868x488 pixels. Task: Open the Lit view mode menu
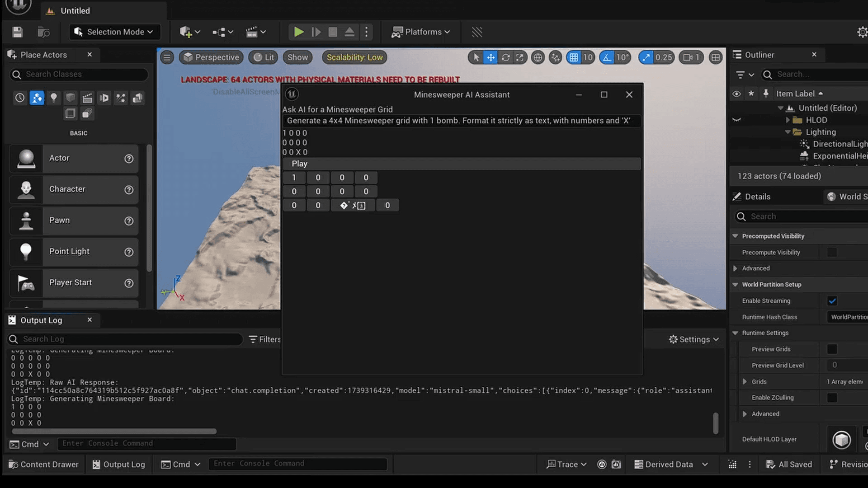click(264, 57)
